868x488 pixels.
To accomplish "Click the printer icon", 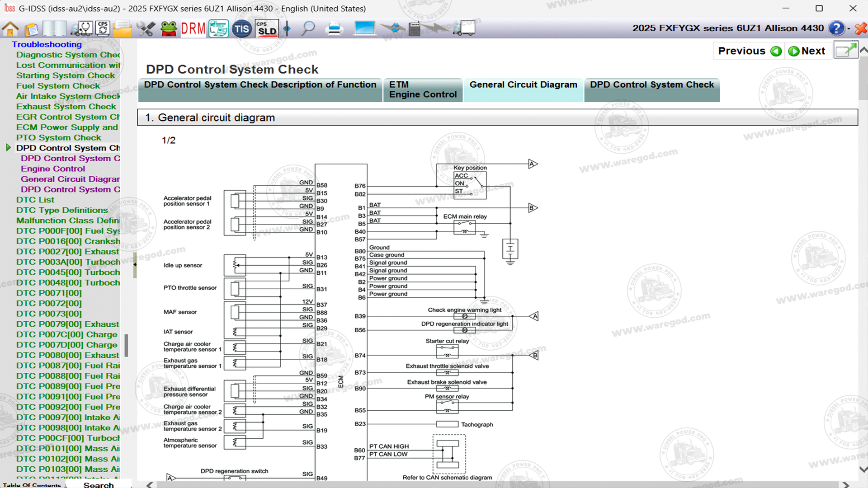I will click(x=335, y=29).
